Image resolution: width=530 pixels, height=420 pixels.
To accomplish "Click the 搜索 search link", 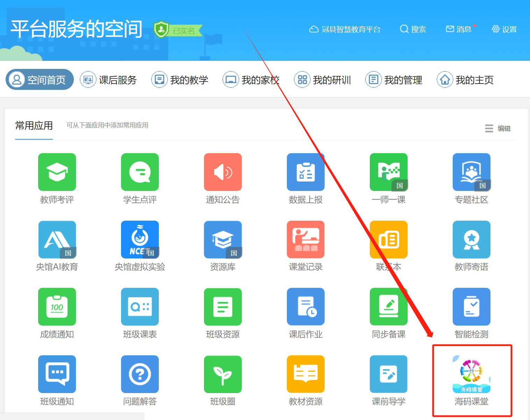I will tap(413, 29).
